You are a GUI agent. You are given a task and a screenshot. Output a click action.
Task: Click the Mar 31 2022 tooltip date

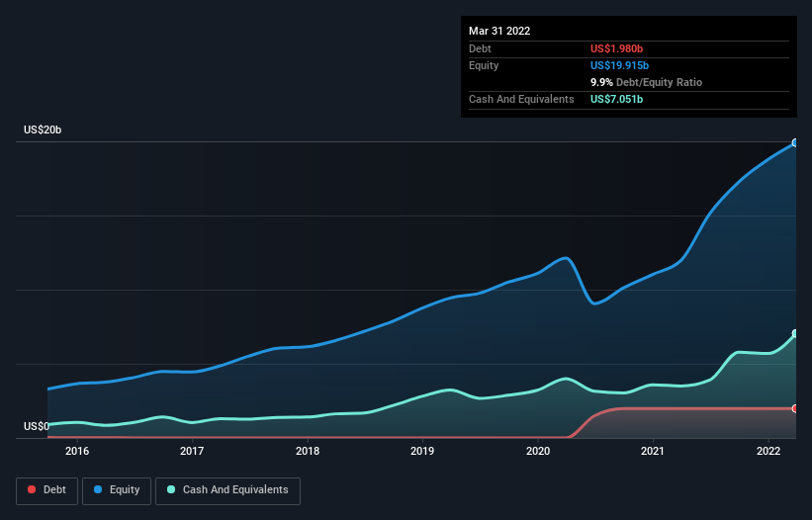(x=499, y=31)
